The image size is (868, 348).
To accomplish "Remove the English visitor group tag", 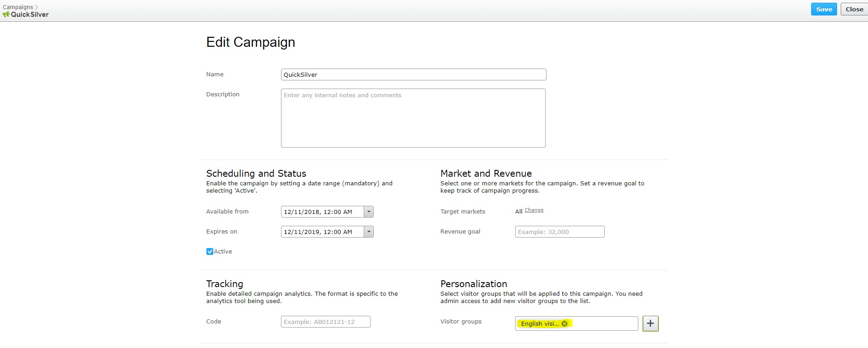I will click(564, 323).
